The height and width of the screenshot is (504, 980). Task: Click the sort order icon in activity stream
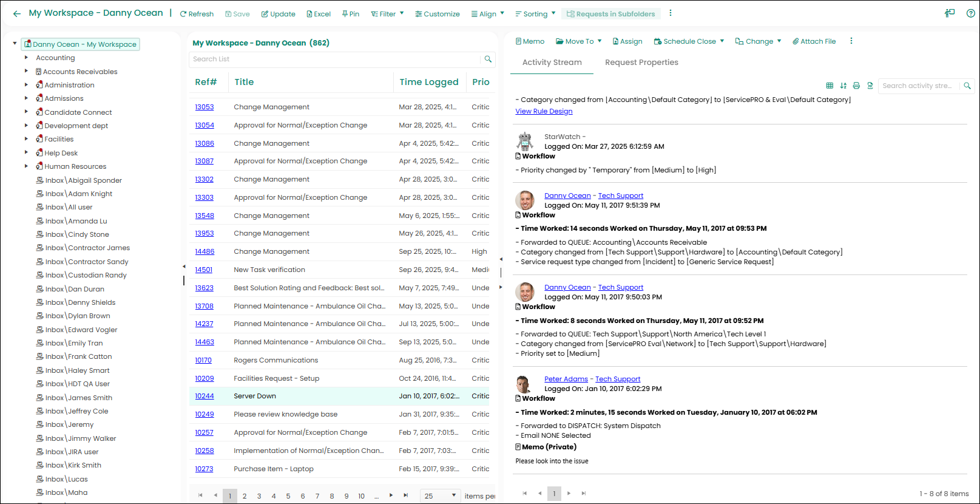click(843, 86)
